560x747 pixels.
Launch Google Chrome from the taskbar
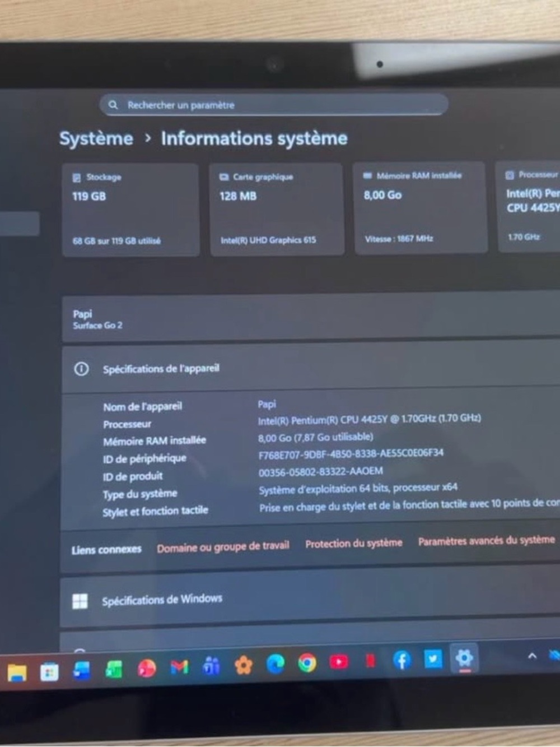(307, 663)
